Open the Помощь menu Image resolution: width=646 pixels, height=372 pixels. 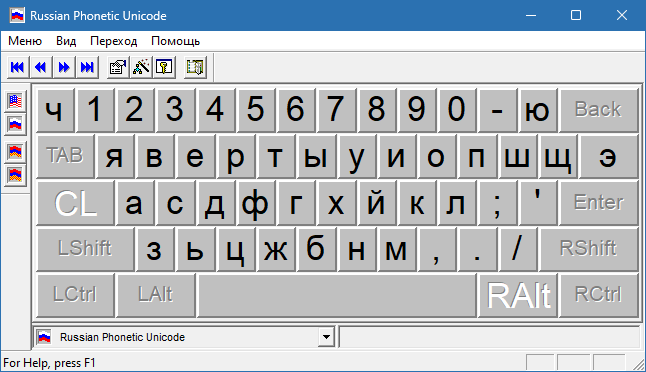click(x=176, y=41)
